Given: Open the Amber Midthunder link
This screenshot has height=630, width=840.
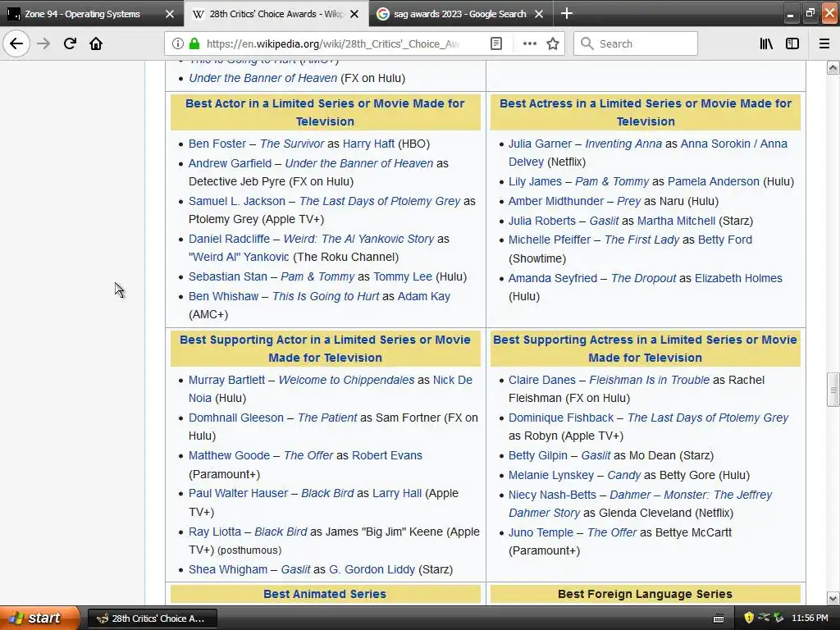Looking at the screenshot, I should (x=555, y=201).
